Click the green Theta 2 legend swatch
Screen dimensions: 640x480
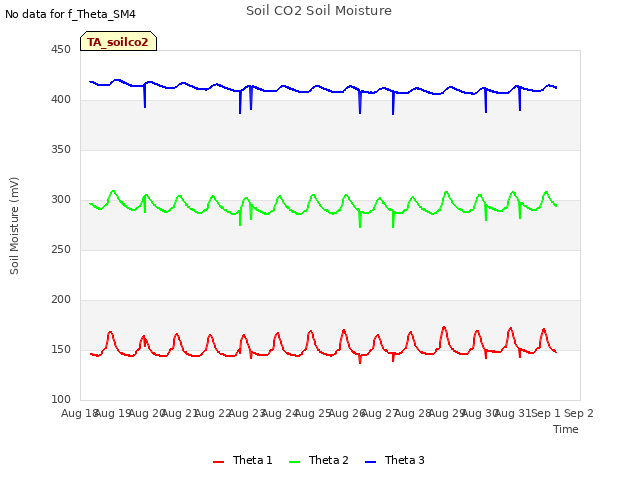coord(294,462)
